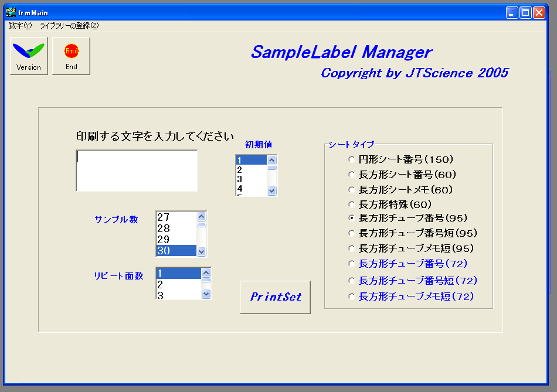This screenshot has width=557, height=392.
Task: Click down arrow of 初期値 list scrollbar
Action: coord(271,190)
